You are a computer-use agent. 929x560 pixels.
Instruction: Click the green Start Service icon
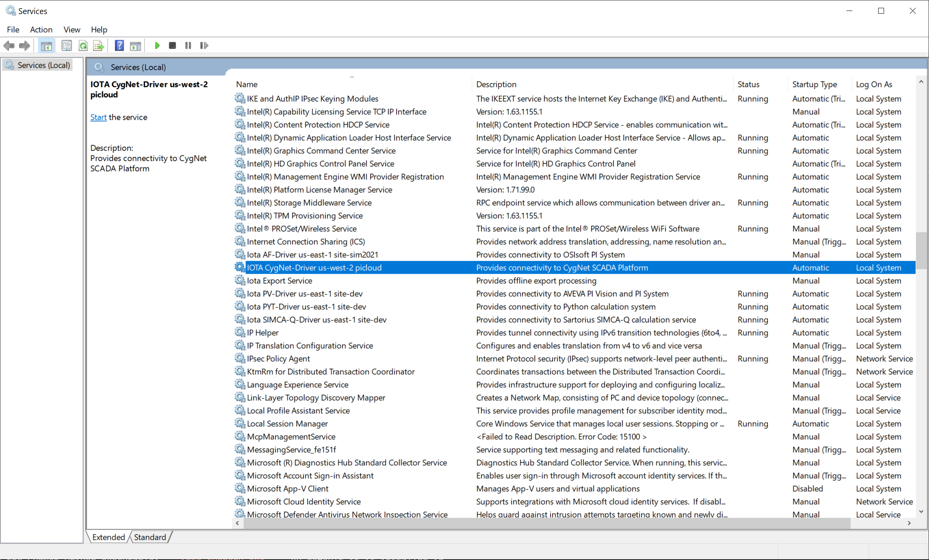click(x=157, y=46)
